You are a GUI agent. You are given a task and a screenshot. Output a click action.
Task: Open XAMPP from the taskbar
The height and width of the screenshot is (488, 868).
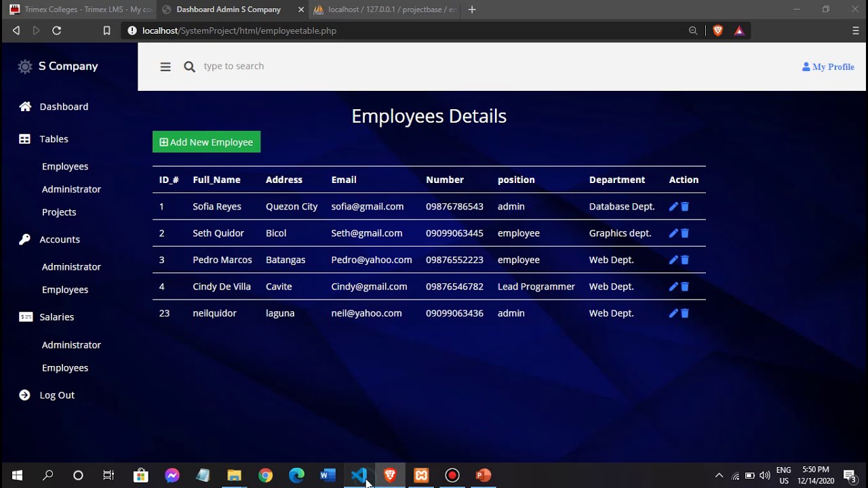pyautogui.click(x=421, y=475)
